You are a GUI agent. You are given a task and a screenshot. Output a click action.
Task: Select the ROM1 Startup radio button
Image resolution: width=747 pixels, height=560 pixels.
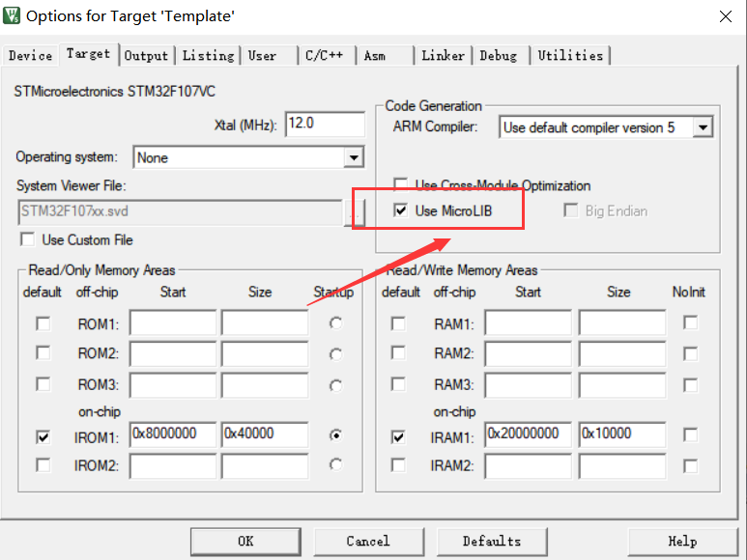click(336, 323)
